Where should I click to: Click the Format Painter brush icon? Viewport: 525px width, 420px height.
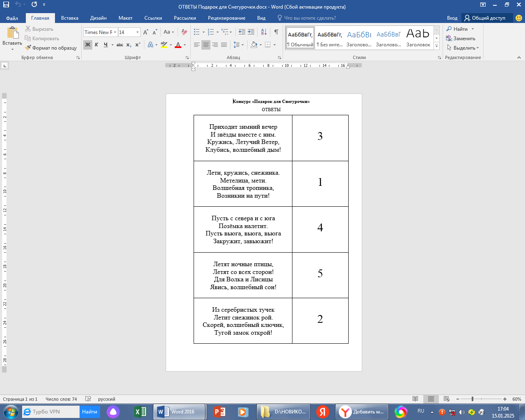[28, 48]
